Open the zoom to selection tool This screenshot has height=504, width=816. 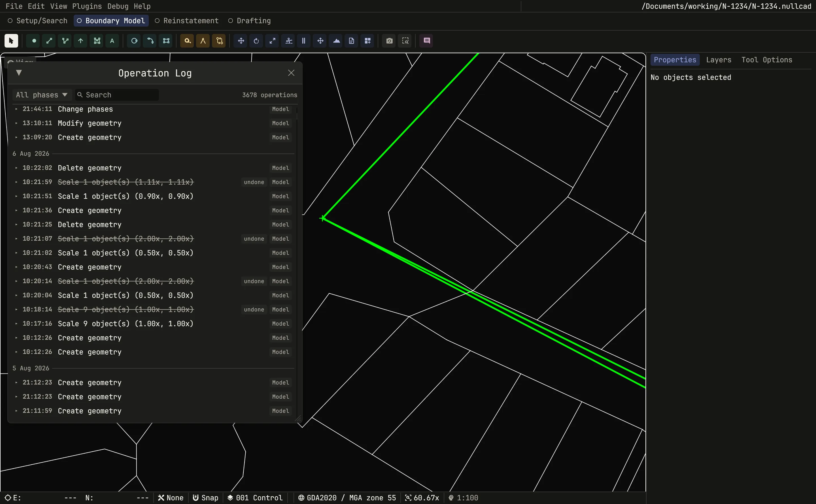pos(405,41)
